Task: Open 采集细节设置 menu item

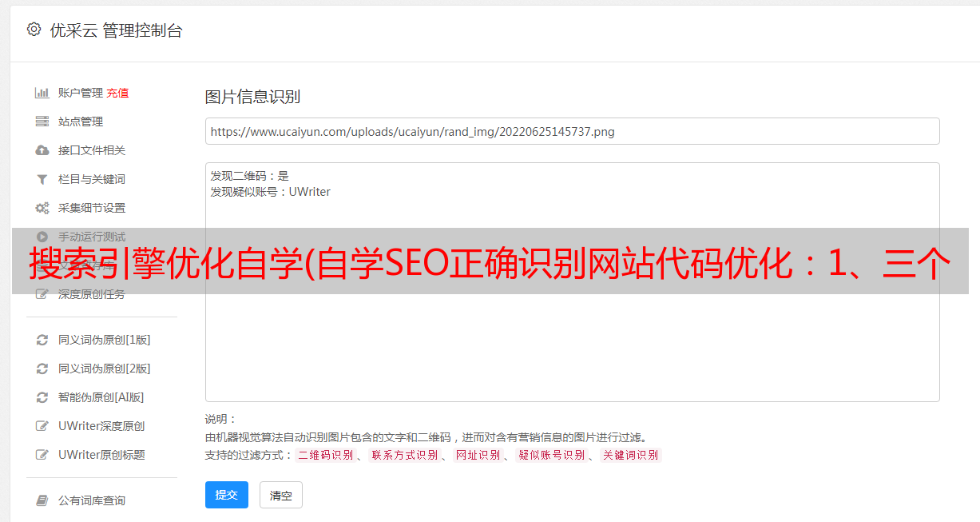Action: pos(92,208)
